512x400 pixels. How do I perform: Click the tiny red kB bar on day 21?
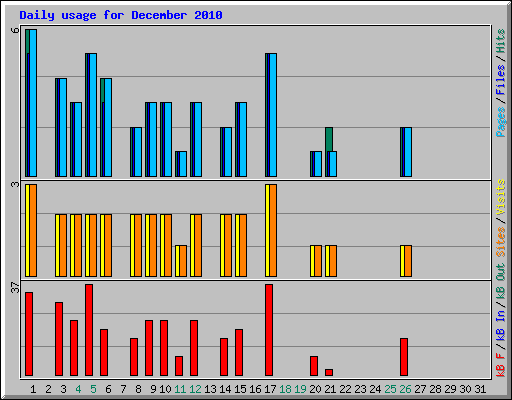click(x=329, y=372)
